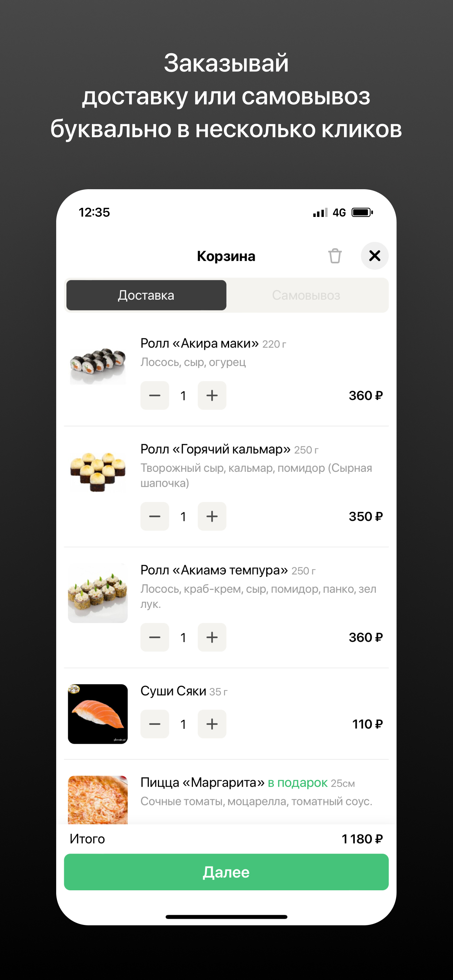
Task: Open the Акира маки roll photo
Action: [x=98, y=365]
